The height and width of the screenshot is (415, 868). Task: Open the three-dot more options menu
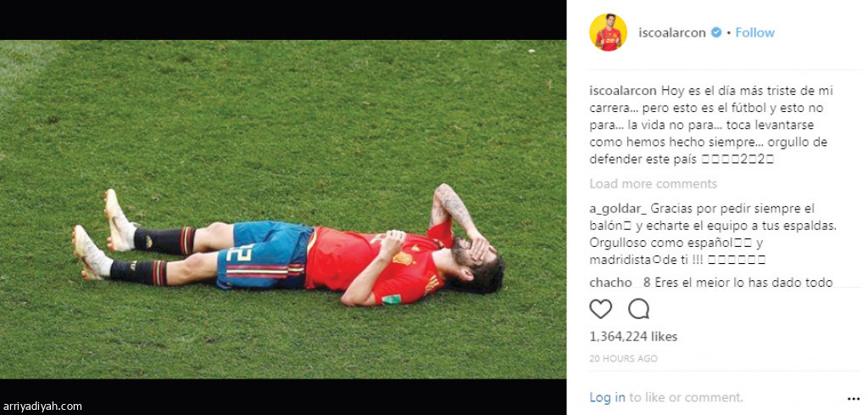(x=853, y=398)
